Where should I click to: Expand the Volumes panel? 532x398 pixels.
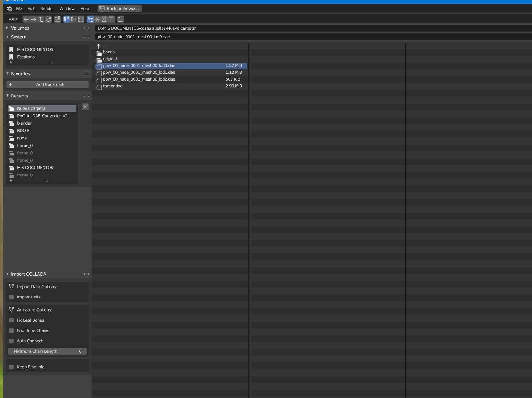click(x=7, y=28)
